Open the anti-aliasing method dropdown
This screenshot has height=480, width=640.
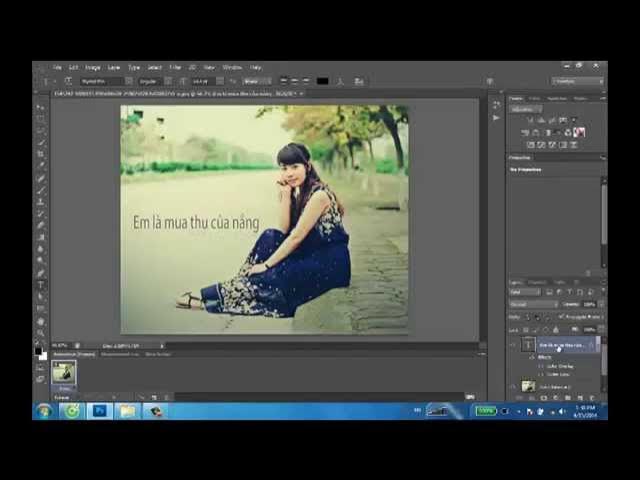coord(257,81)
